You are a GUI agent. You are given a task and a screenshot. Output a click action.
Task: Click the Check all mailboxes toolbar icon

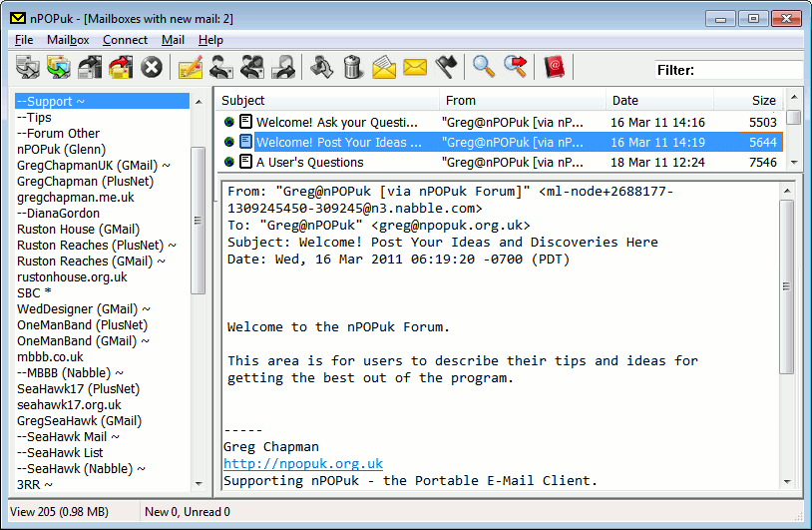click(x=59, y=67)
